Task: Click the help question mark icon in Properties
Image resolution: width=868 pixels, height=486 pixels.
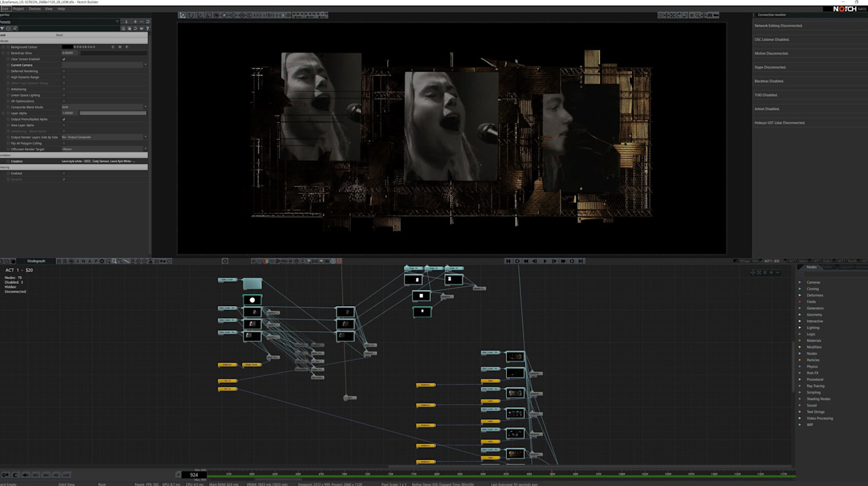Action: tap(148, 28)
